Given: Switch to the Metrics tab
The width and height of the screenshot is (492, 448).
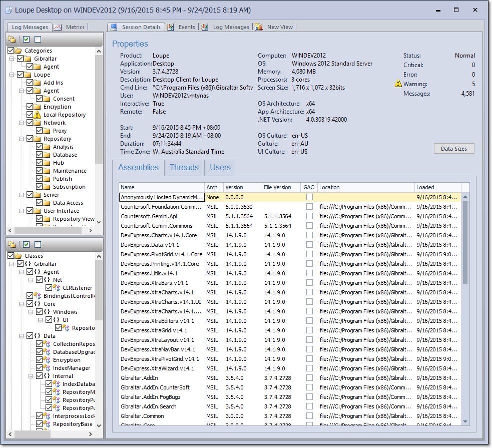Looking at the screenshot, I should click(x=75, y=27).
